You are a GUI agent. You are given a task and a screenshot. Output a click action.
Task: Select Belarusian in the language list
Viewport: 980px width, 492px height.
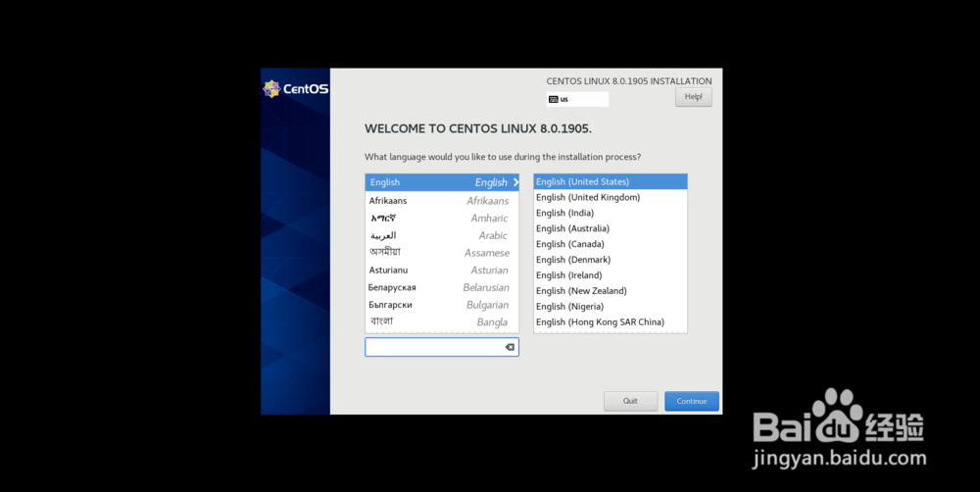click(442, 287)
